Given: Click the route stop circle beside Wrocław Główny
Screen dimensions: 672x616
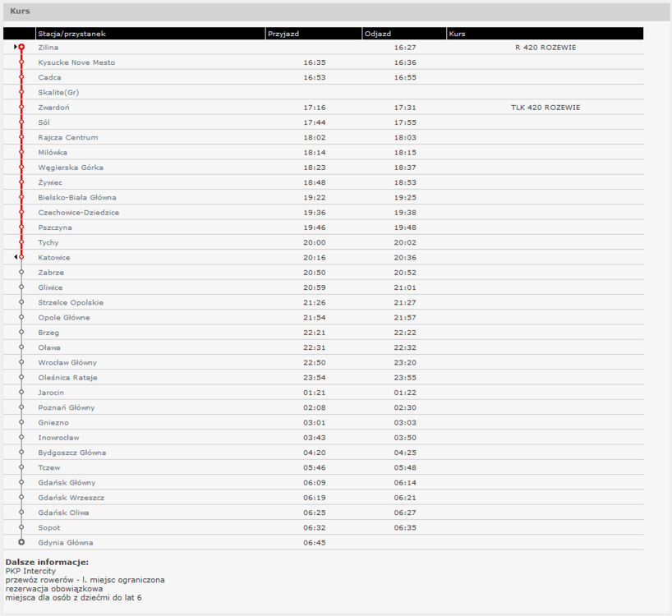Looking at the screenshot, I should (x=21, y=362).
